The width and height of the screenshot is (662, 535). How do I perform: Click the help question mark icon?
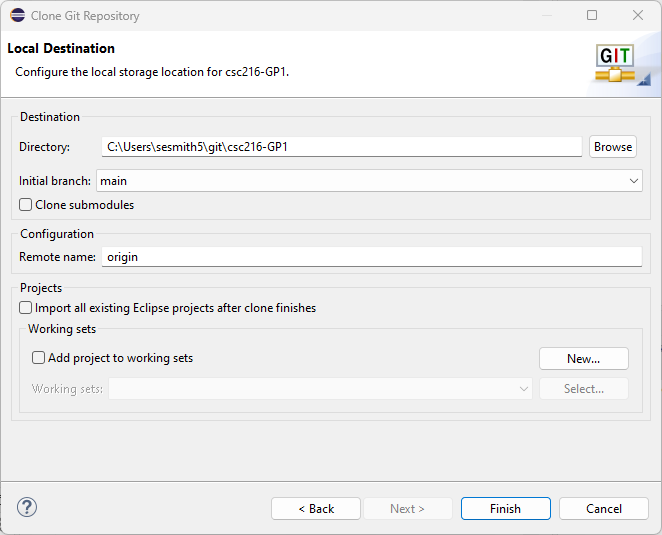(27, 507)
